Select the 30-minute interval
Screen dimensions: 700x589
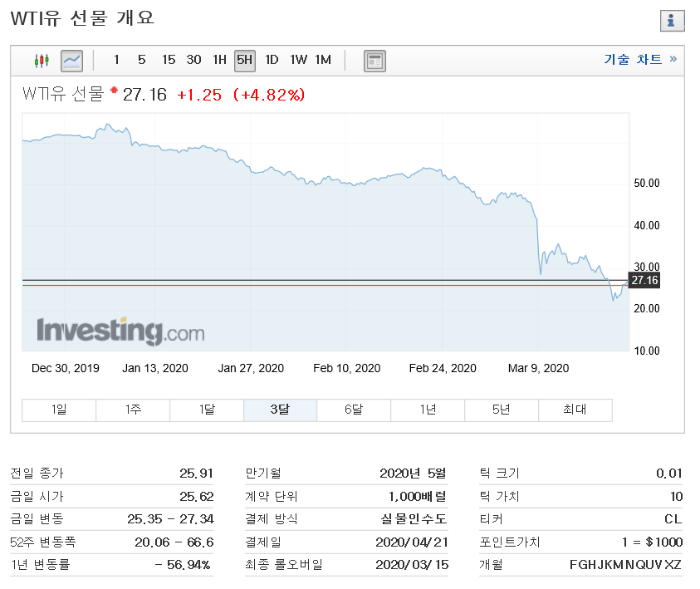click(x=193, y=60)
